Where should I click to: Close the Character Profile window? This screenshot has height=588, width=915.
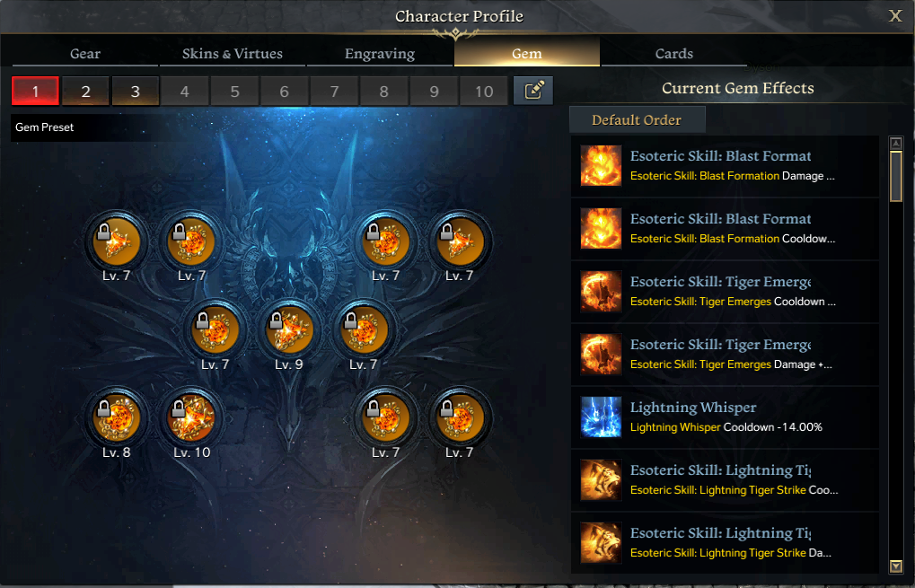pyautogui.click(x=895, y=16)
